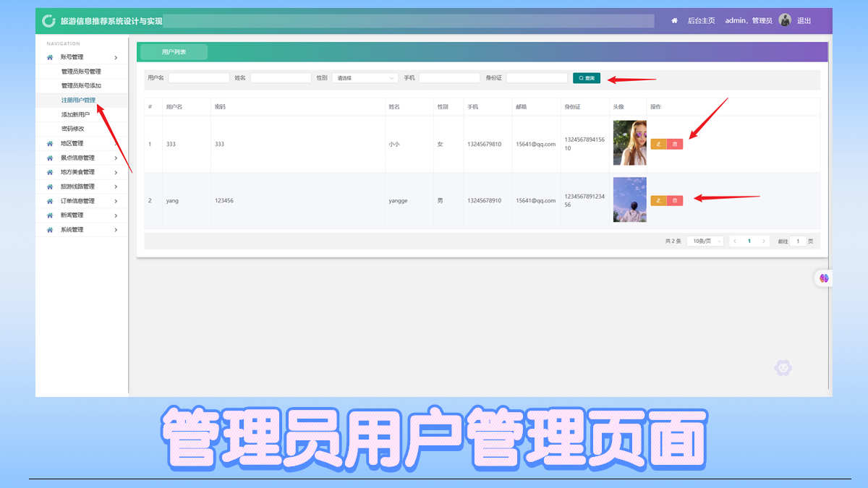Click the admin, 管理员 label in the header
The width and height of the screenshot is (868, 488).
tap(749, 21)
